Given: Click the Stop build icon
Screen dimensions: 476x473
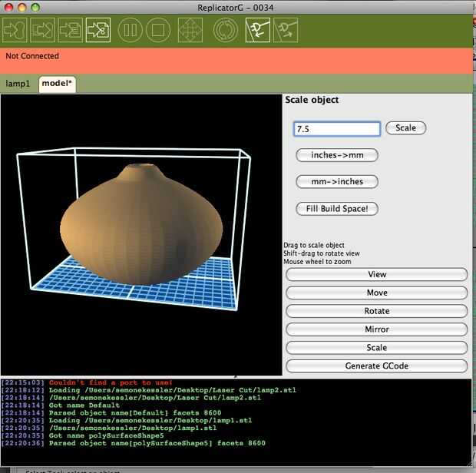Looking at the screenshot, I should [158, 30].
